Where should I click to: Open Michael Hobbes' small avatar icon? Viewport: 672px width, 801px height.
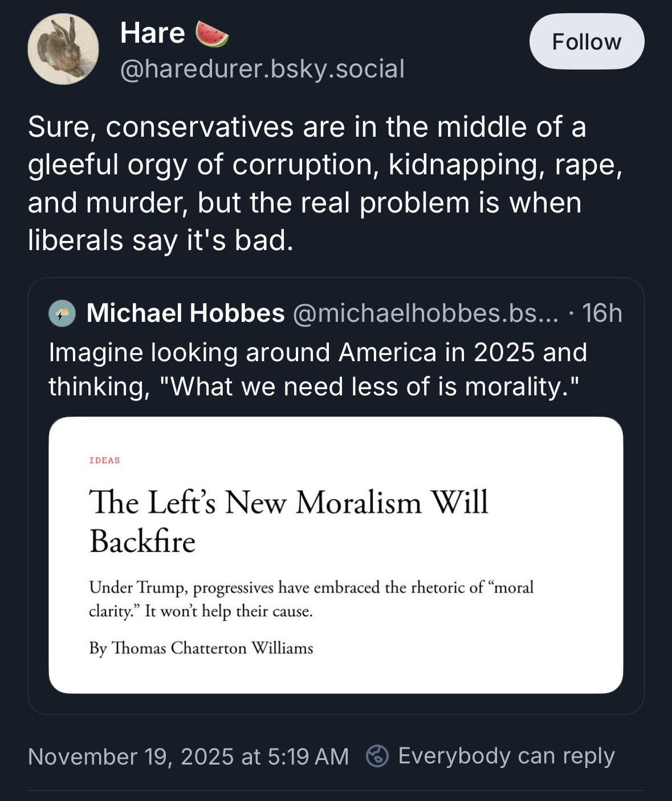tap(62, 313)
